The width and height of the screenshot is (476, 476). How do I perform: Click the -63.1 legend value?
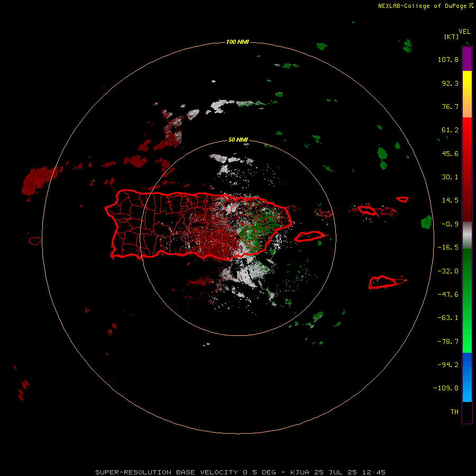point(448,318)
